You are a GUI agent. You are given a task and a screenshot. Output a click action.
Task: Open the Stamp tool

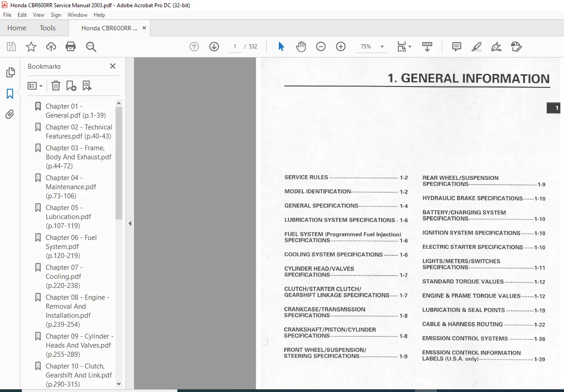coord(516,47)
